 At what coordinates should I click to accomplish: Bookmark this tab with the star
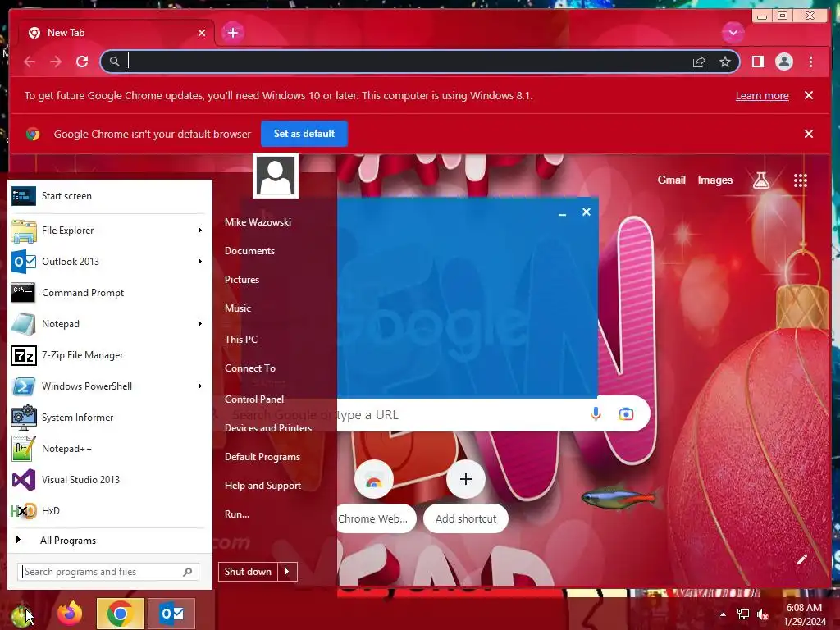pyautogui.click(x=725, y=62)
